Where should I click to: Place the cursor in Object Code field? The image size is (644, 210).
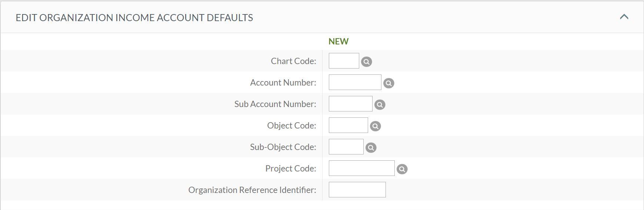click(x=348, y=125)
